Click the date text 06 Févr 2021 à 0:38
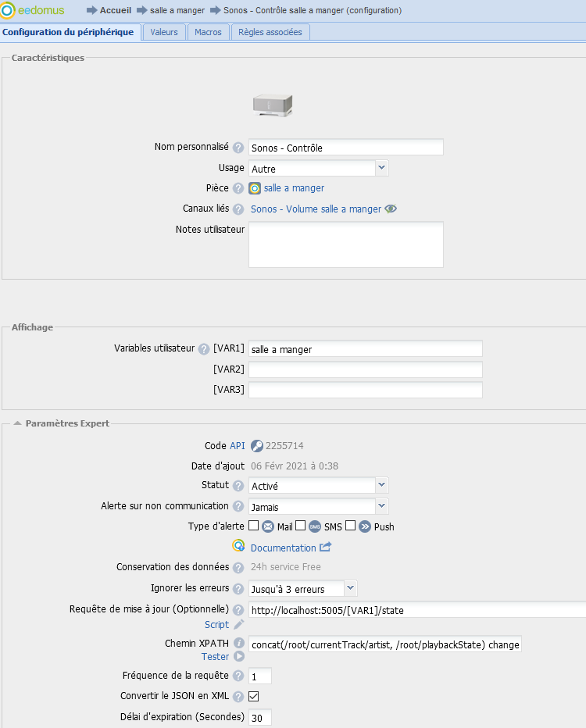The width and height of the screenshot is (586, 728). 295,466
